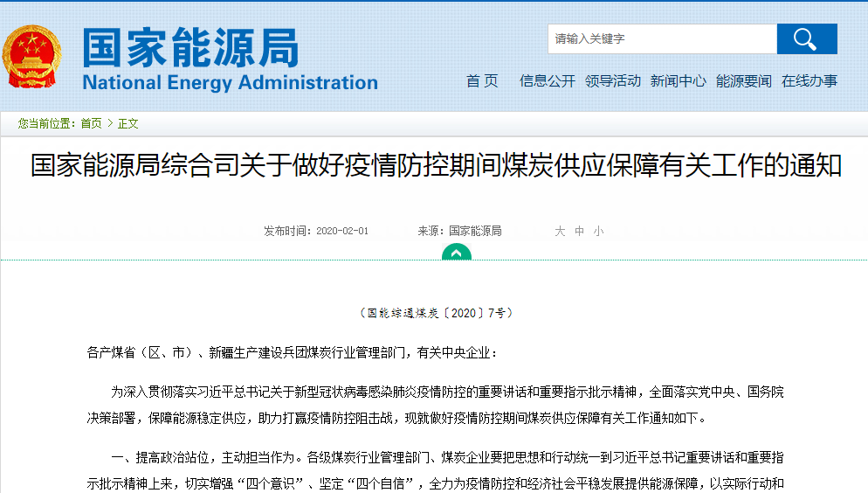Open the 首页 navigation menu item
Image resolution: width=868 pixels, height=493 pixels.
pyautogui.click(x=482, y=81)
